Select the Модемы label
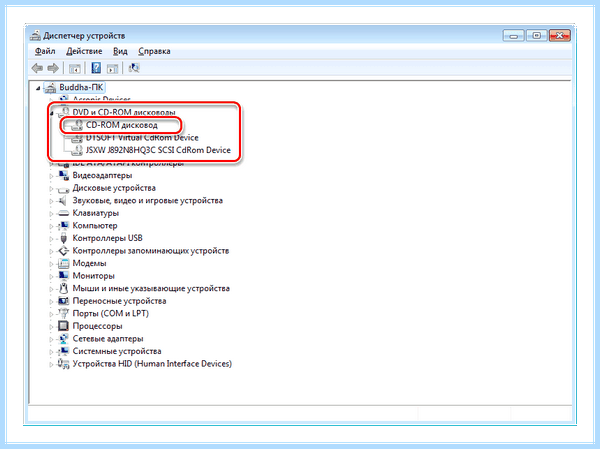Screen dimensions: 600x449 tap(90, 263)
